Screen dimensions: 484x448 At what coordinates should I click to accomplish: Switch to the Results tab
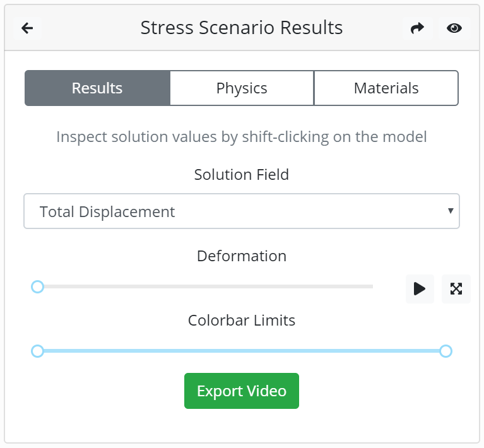point(97,88)
